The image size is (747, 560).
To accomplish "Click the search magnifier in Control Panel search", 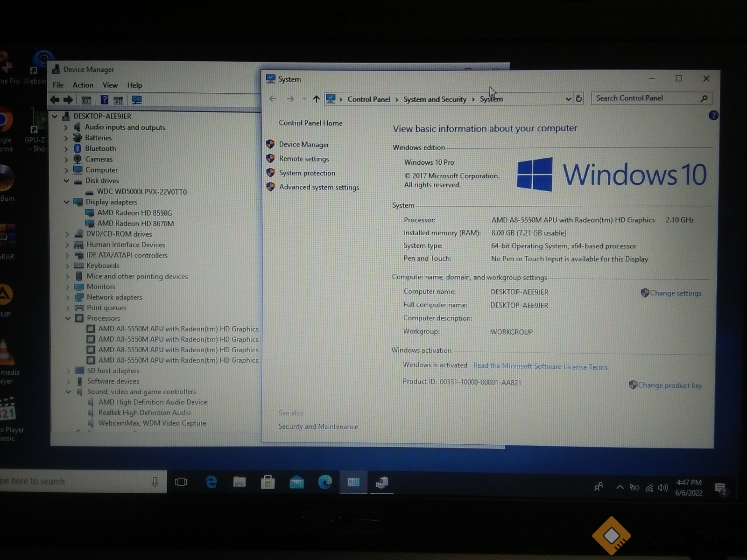I will 704,98.
